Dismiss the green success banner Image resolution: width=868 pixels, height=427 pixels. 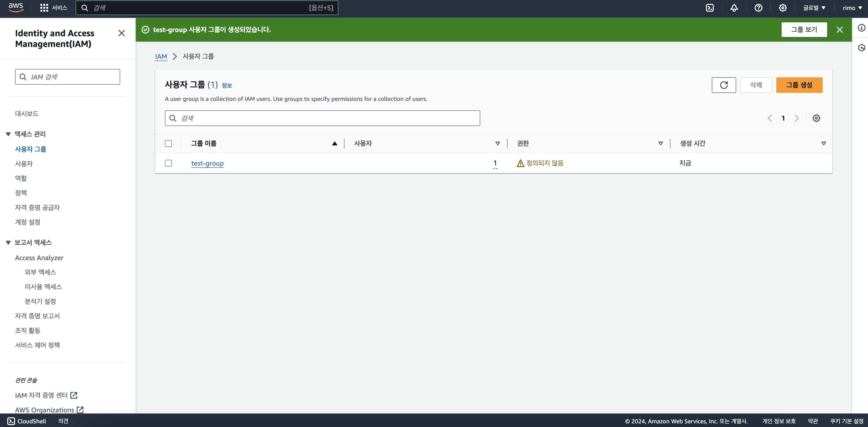click(839, 30)
